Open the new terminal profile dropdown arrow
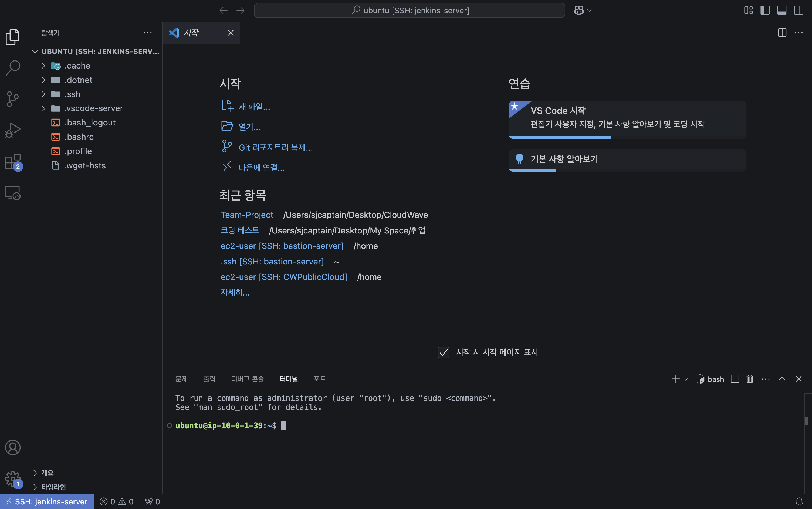 (x=686, y=379)
